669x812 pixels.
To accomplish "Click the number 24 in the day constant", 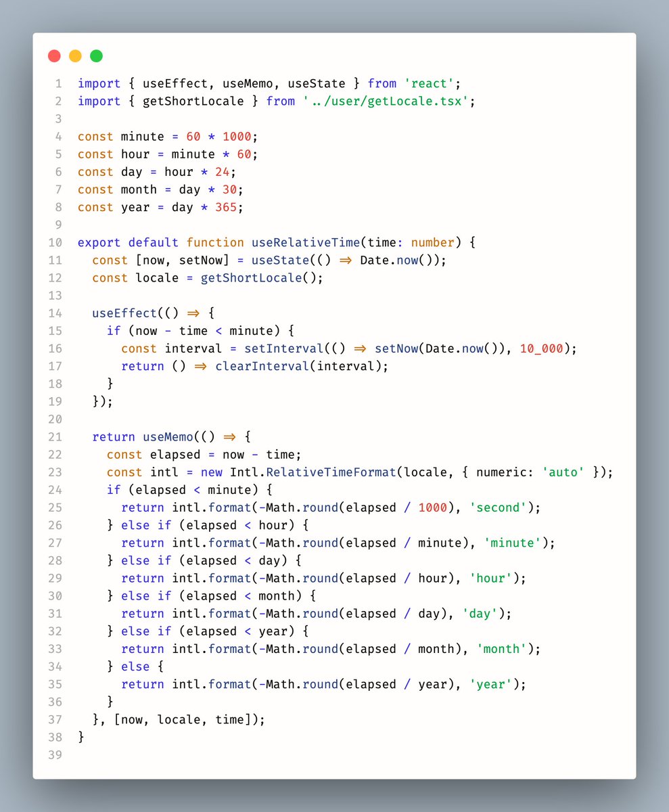I will [222, 172].
